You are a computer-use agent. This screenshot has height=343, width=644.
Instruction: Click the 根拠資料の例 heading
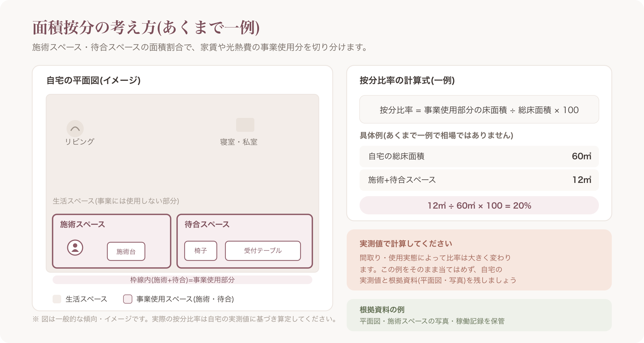382,310
